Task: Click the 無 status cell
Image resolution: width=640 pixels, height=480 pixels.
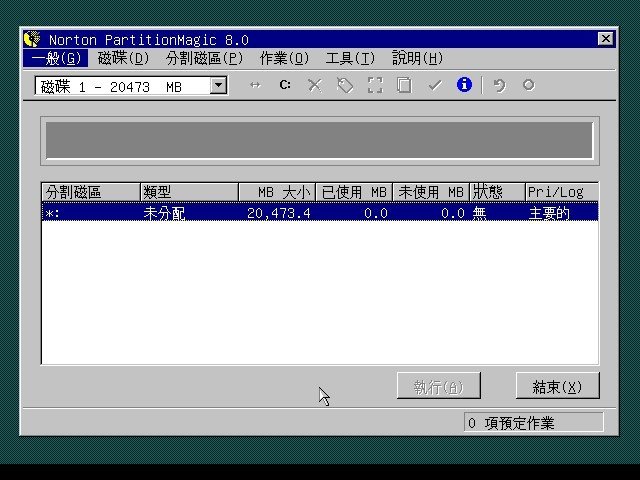Action: (x=480, y=213)
